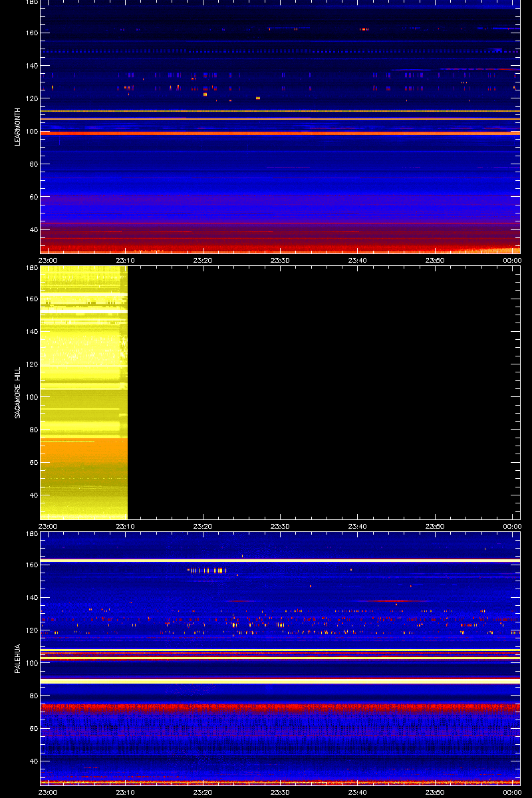Click the 100 frequency label on Learmonth axis
Viewport: 532px width, 798px height.
tap(31, 131)
